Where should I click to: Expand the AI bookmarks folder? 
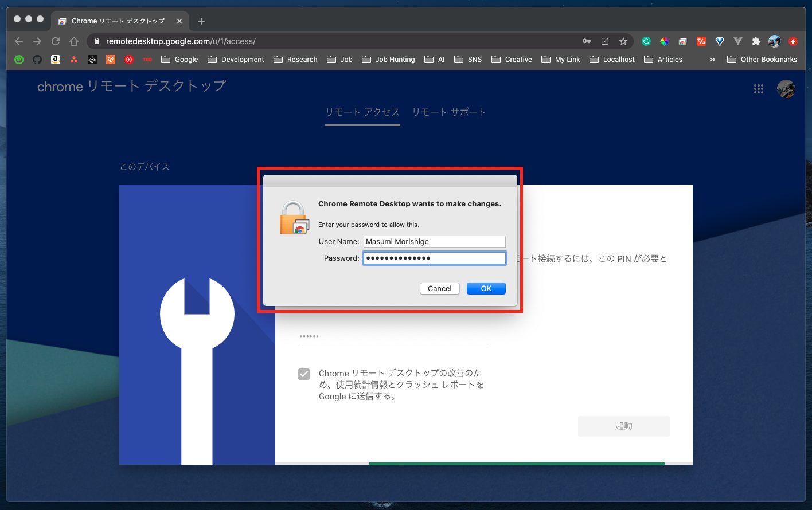point(435,59)
